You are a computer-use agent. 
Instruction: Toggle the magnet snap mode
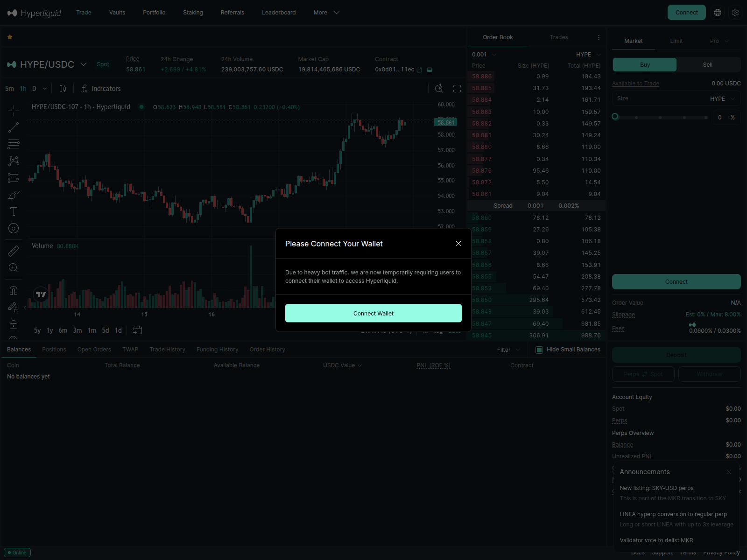click(14, 291)
